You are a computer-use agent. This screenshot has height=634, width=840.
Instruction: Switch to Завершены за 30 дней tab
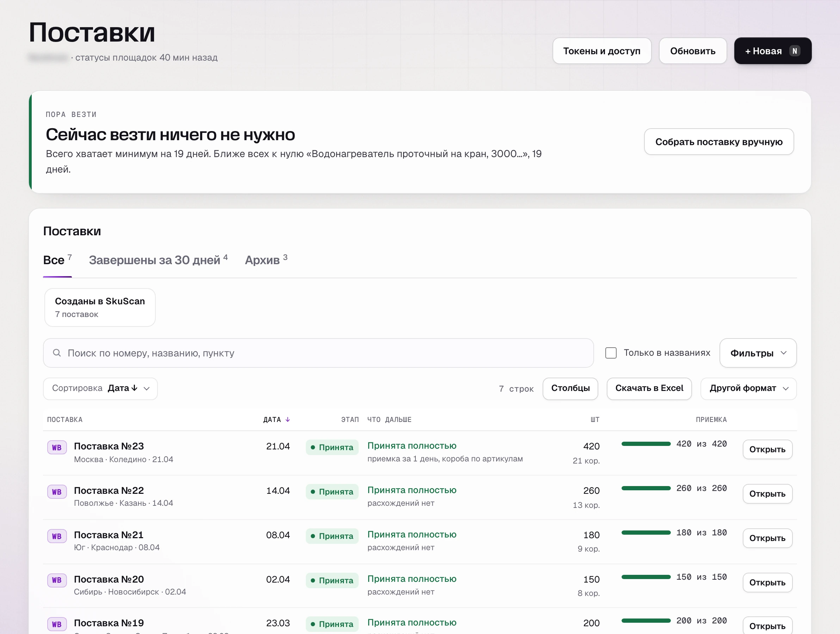(158, 260)
